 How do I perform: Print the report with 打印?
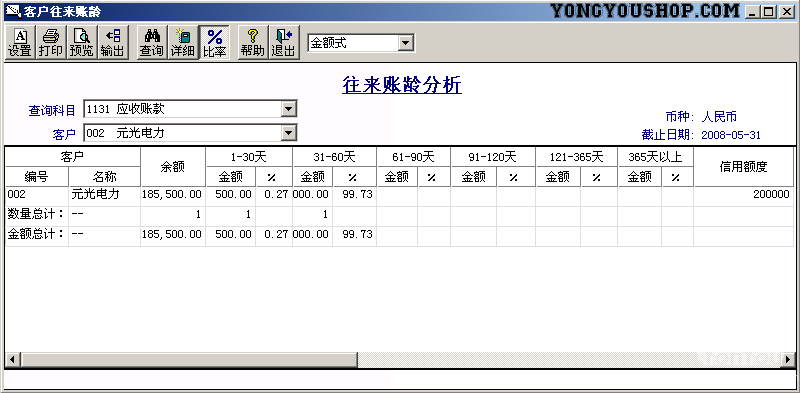[x=51, y=43]
